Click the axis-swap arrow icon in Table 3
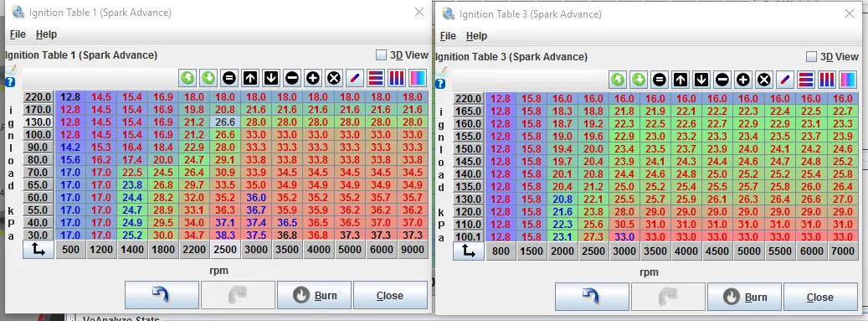 pyautogui.click(x=469, y=251)
